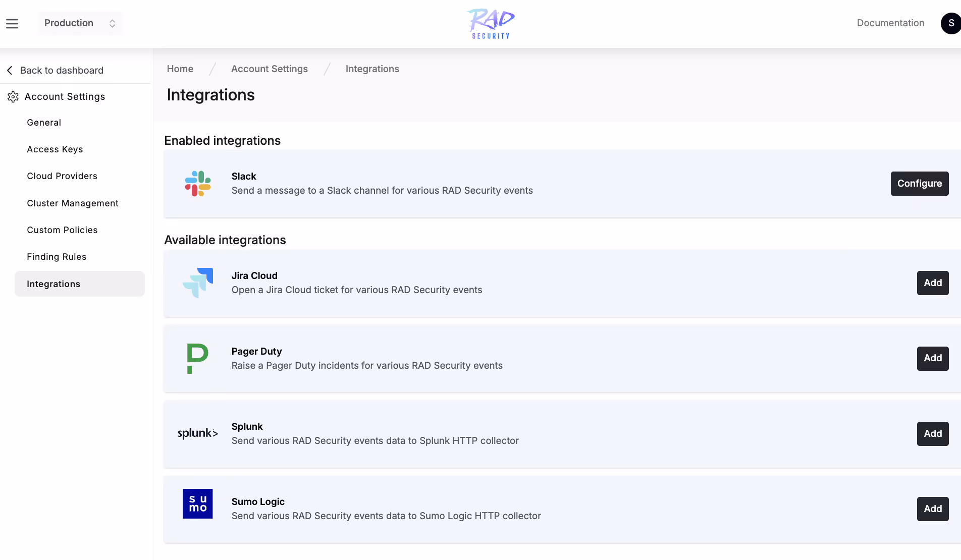This screenshot has height=560, width=961.
Task: Click the back arrow chevron icon
Action: pos(10,70)
